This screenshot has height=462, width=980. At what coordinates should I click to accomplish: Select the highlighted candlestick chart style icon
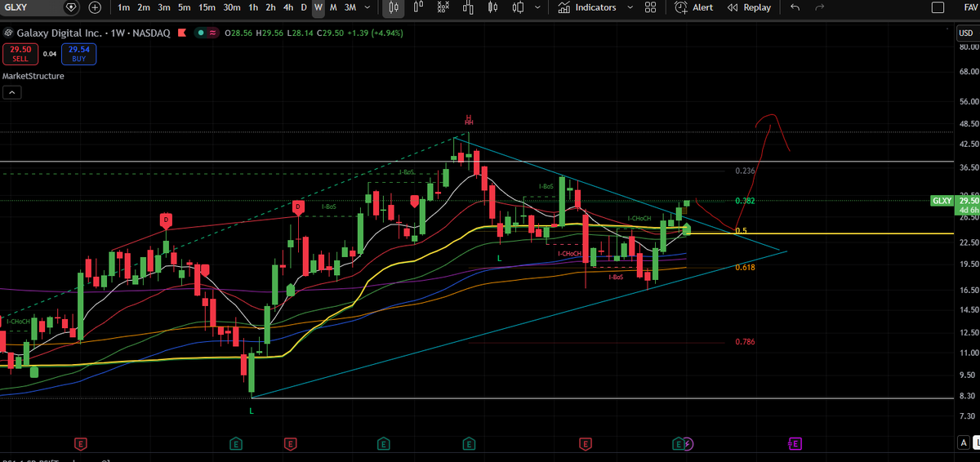tap(394, 7)
